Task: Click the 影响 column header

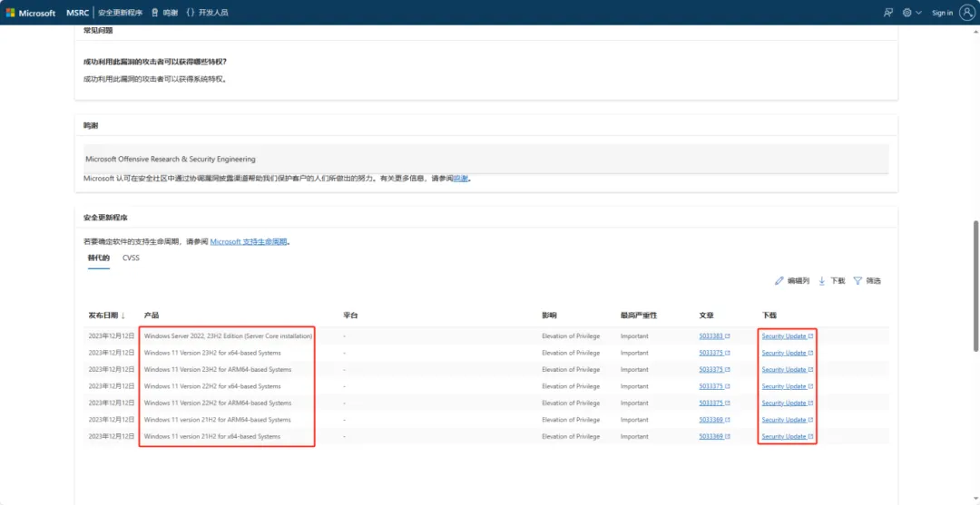Action: 549,316
